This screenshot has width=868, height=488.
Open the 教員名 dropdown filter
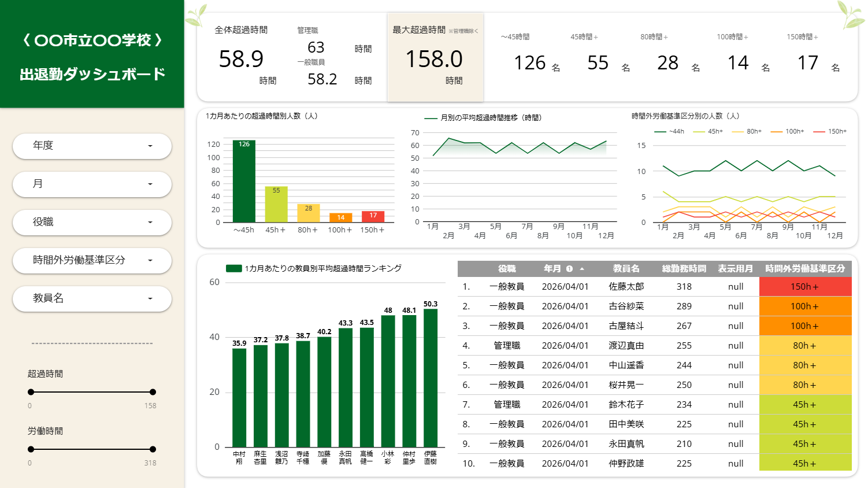point(92,298)
